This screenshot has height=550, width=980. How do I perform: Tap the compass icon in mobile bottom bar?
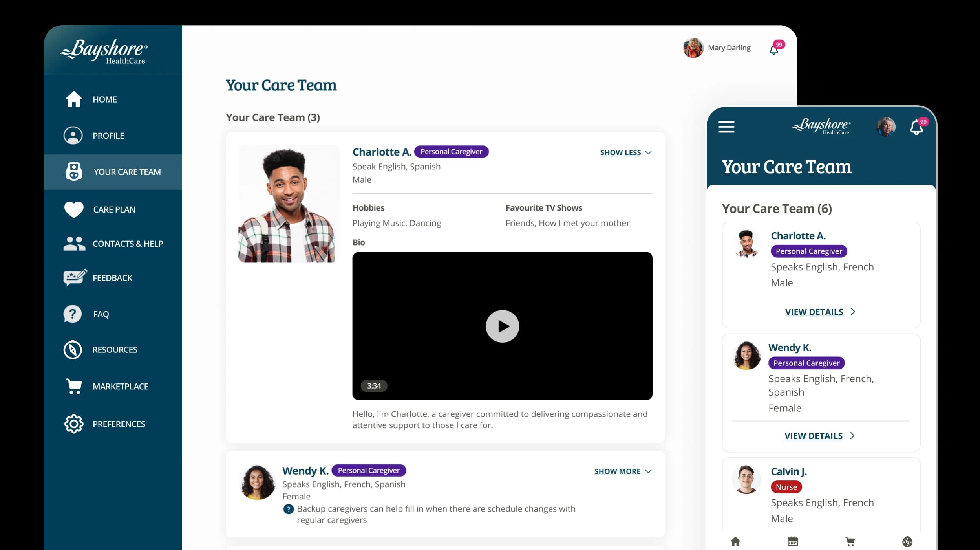click(907, 542)
